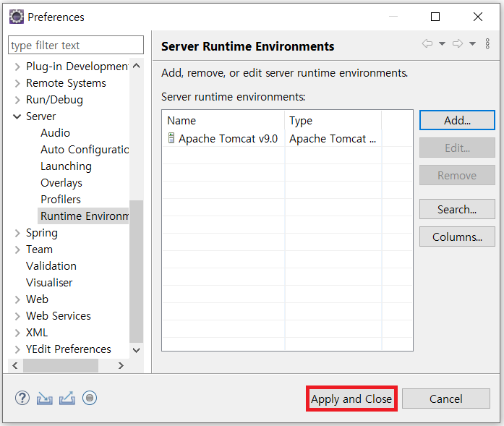Image resolution: width=504 pixels, height=426 pixels.
Task: Click Apply and Close
Action: pyautogui.click(x=351, y=399)
